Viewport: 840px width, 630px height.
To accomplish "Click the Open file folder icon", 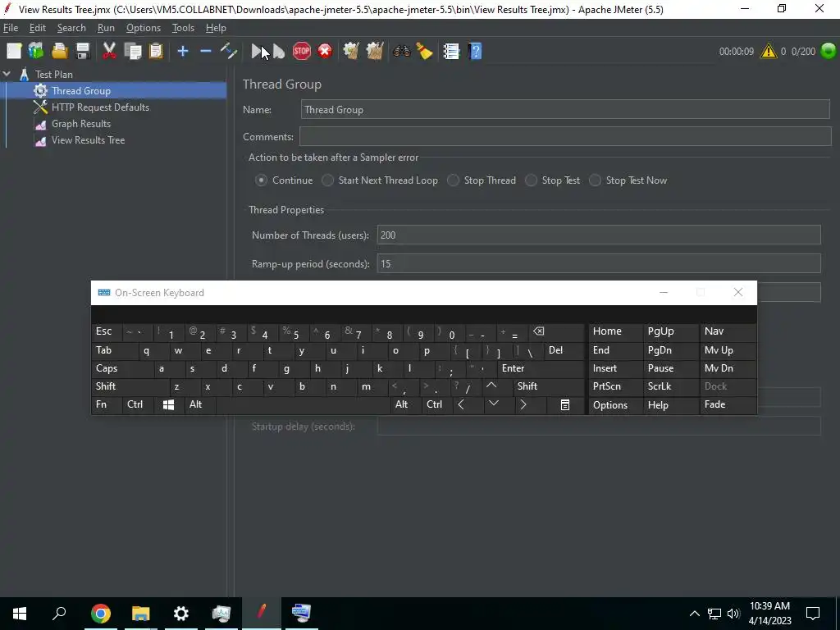I will coord(59,52).
